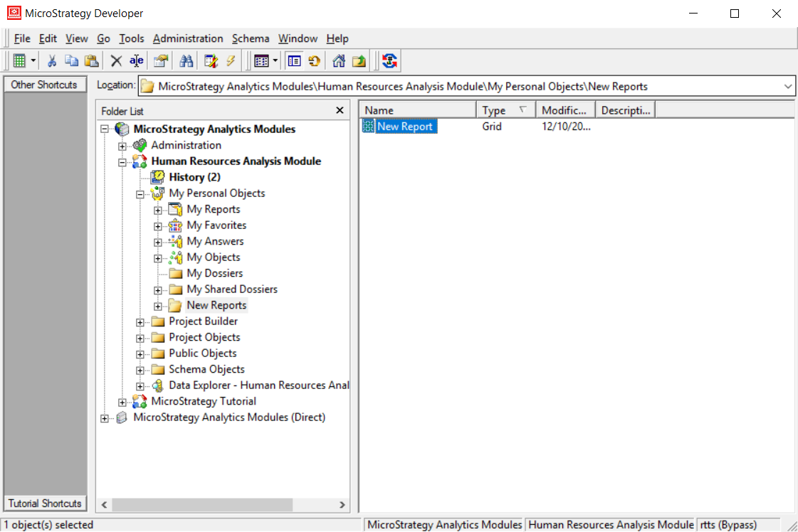Sort by the Name column header
The width and height of the screenshot is (798, 532).
tap(417, 110)
